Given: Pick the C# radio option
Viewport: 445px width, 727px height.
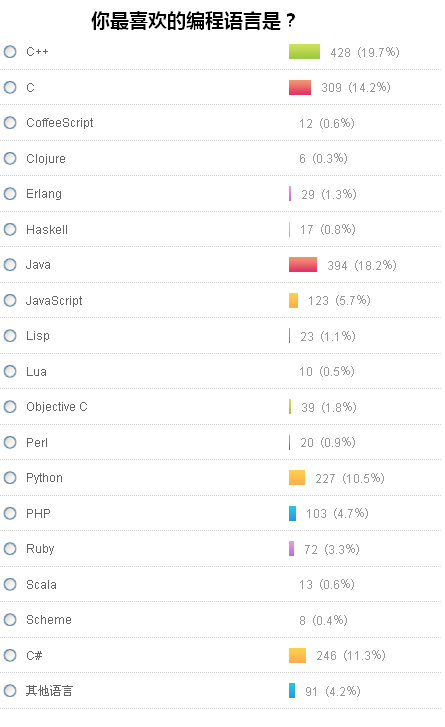Looking at the screenshot, I should tap(10, 655).
